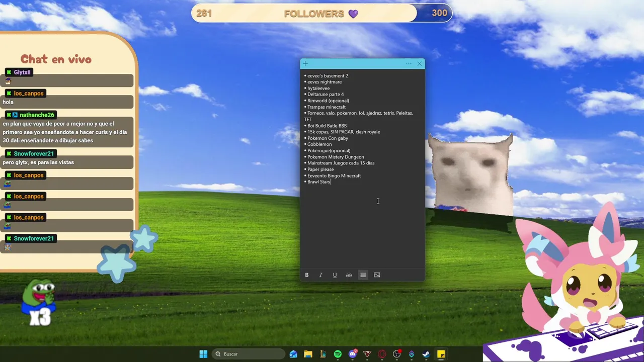Click the 'hytaleevee' note line

click(x=318, y=88)
